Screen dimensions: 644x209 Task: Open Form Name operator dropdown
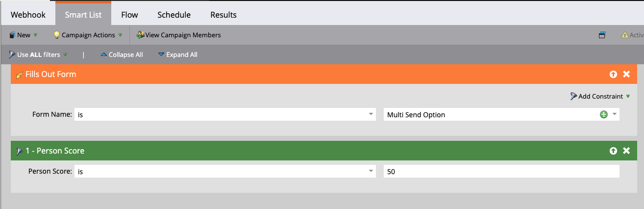click(x=371, y=115)
